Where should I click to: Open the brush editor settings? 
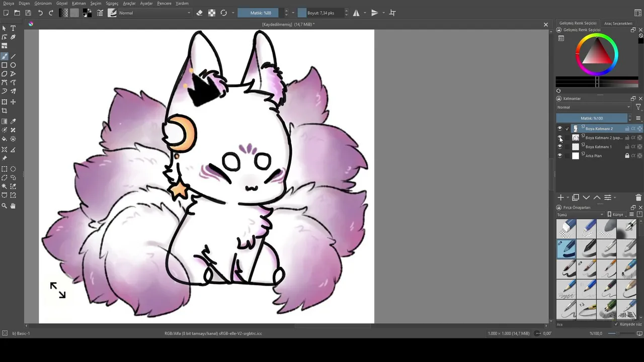pyautogui.click(x=100, y=13)
